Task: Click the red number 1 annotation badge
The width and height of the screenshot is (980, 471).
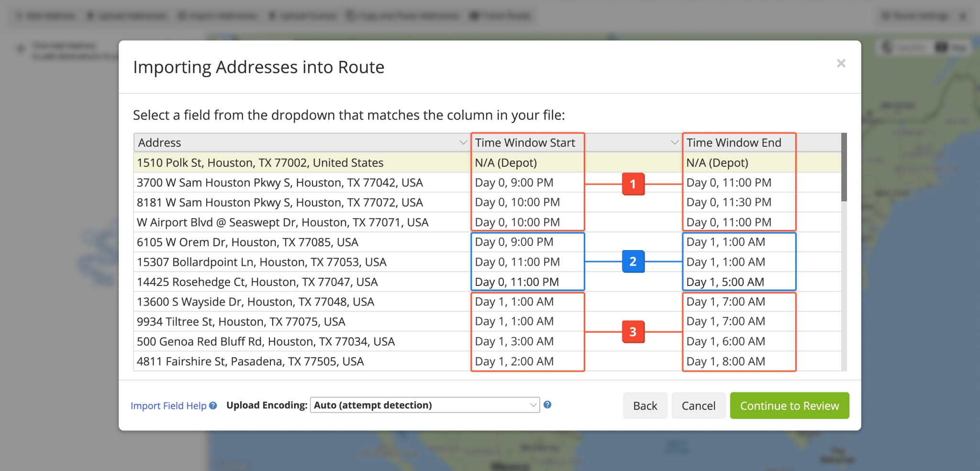Action: tap(633, 184)
